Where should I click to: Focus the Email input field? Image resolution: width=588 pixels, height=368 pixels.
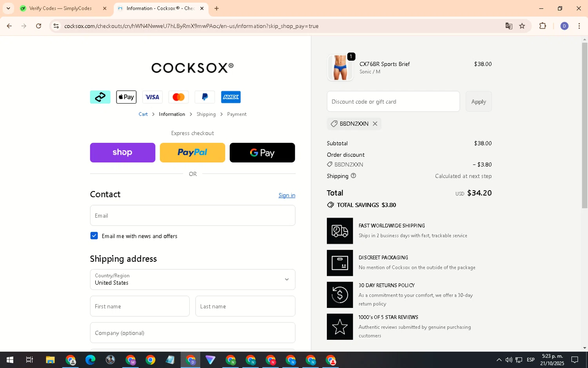point(192,215)
